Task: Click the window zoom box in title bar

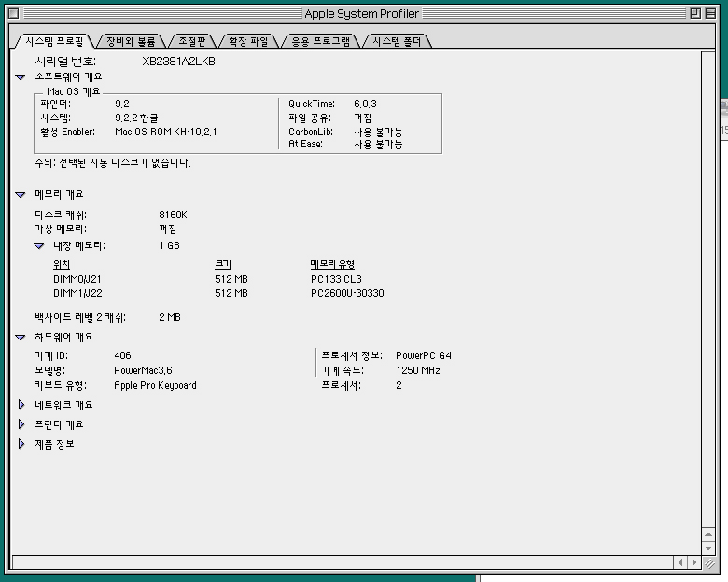Action: click(x=694, y=13)
